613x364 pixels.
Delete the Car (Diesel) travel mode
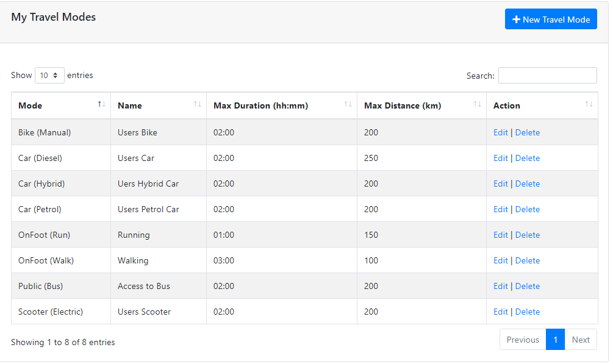click(528, 158)
